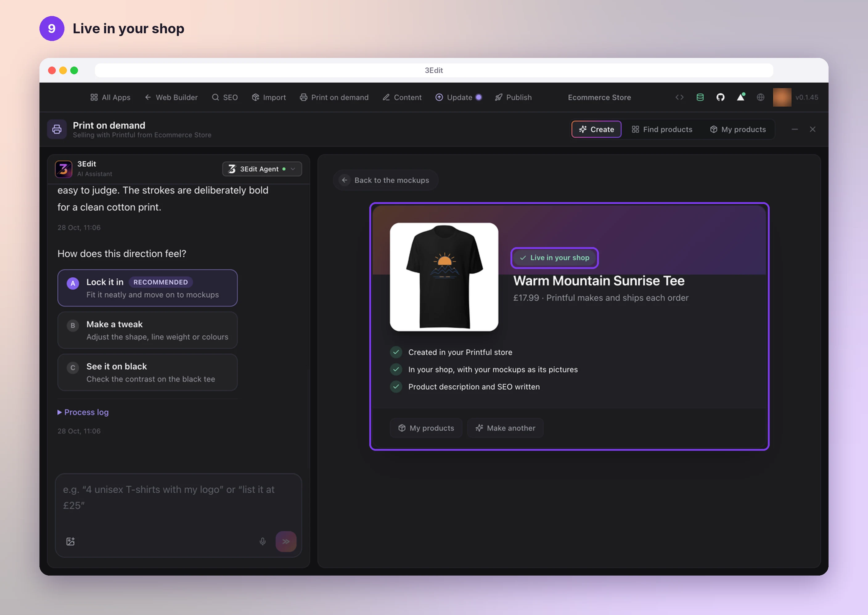Click the printer icon beside Print on demand title
The image size is (868, 615).
(x=57, y=129)
